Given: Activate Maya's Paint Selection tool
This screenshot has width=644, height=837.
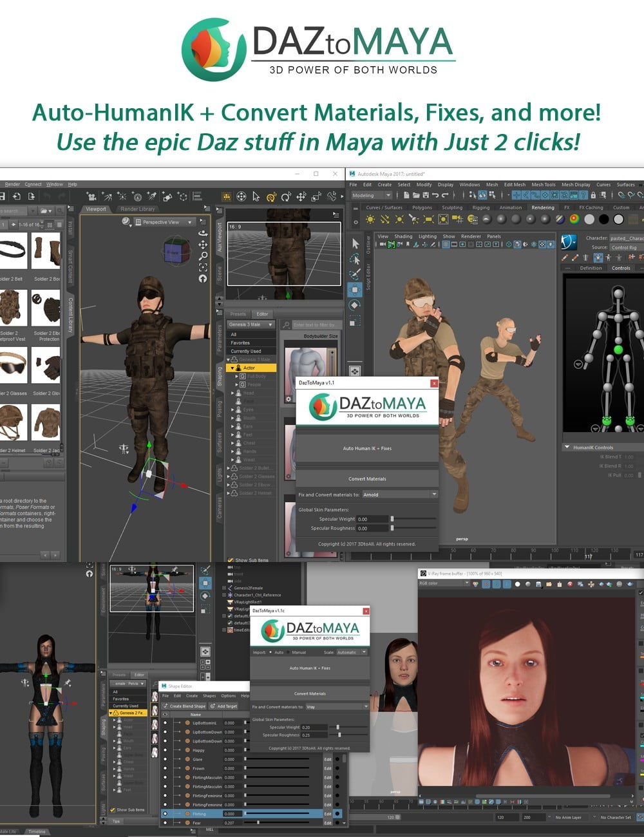Looking at the screenshot, I should tap(355, 274).
